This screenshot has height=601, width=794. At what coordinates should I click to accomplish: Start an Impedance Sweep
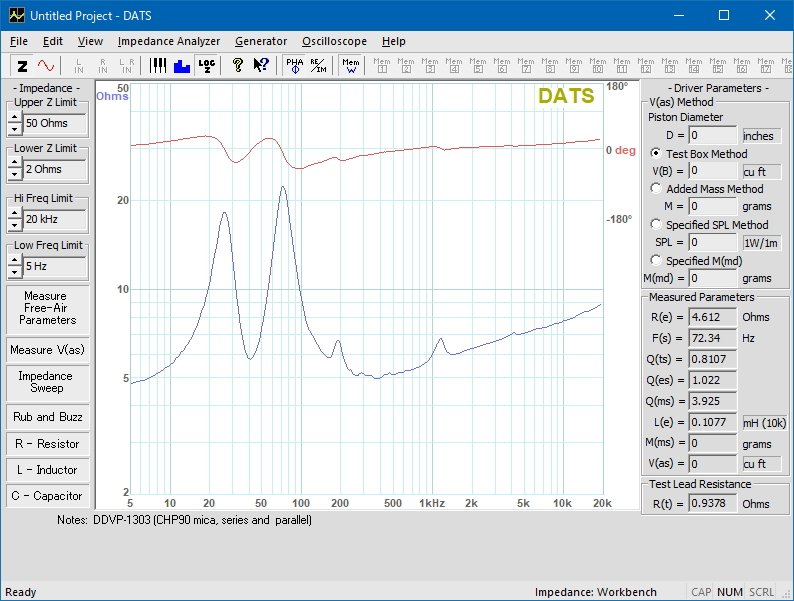coord(48,382)
